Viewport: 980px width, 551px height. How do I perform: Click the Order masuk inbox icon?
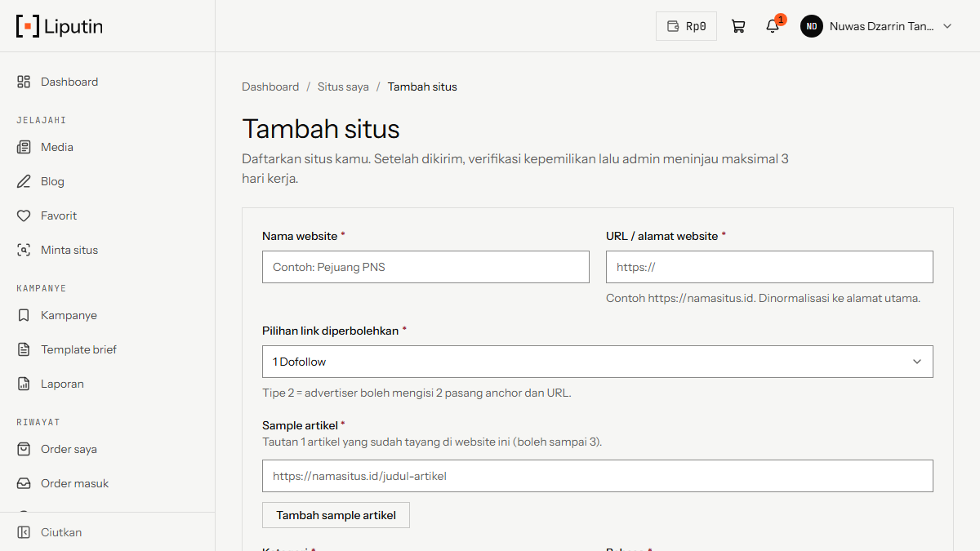tap(24, 483)
